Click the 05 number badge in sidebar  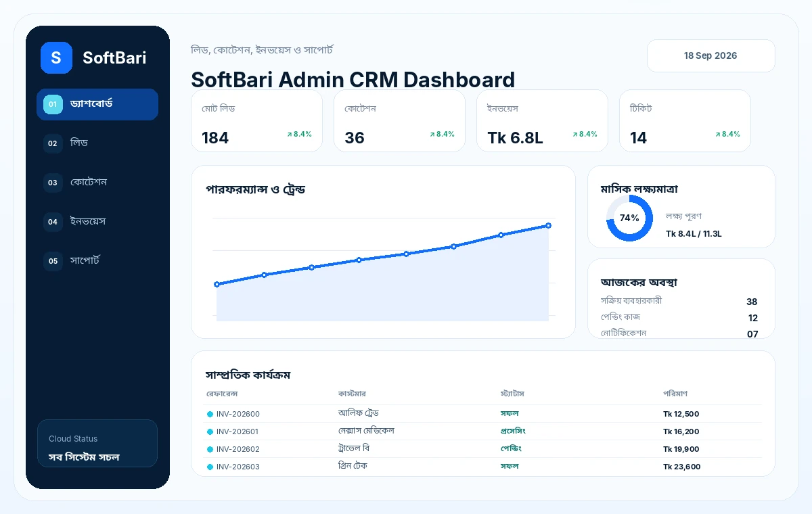tap(53, 261)
